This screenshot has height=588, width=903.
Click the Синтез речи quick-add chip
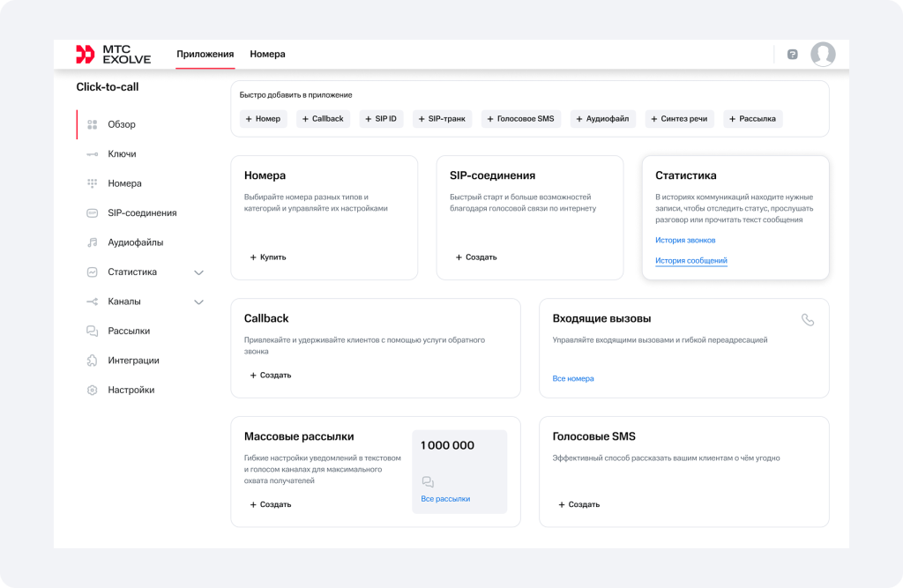pyautogui.click(x=679, y=119)
